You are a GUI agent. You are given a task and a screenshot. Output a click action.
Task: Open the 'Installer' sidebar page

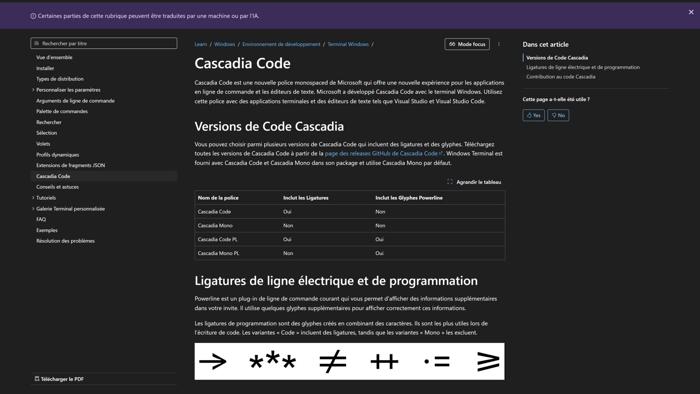45,68
